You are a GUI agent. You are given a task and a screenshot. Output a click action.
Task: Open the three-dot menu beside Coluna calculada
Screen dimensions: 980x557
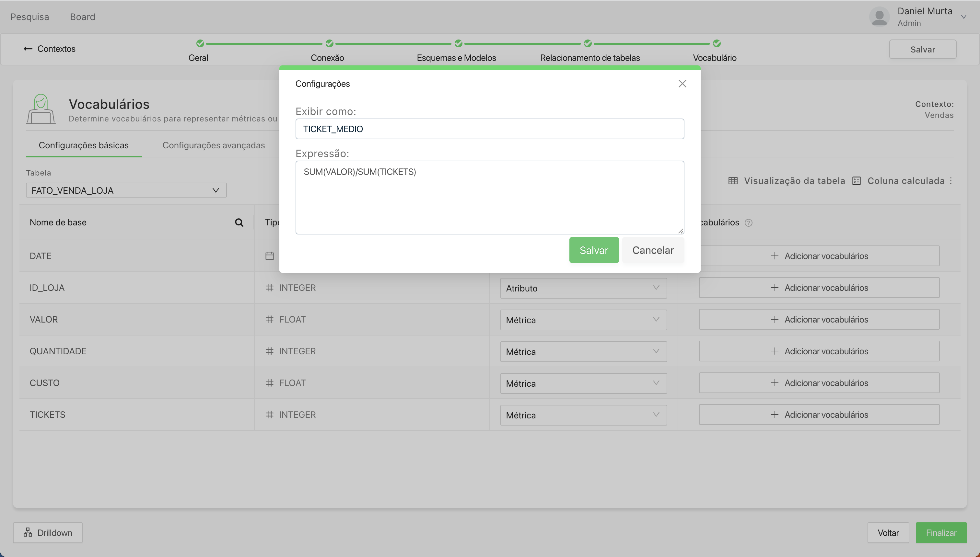(x=951, y=181)
